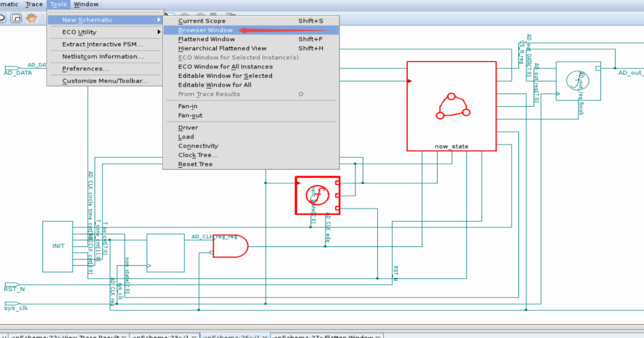Select the Fan-out command
The height and width of the screenshot is (338, 644).
point(189,115)
